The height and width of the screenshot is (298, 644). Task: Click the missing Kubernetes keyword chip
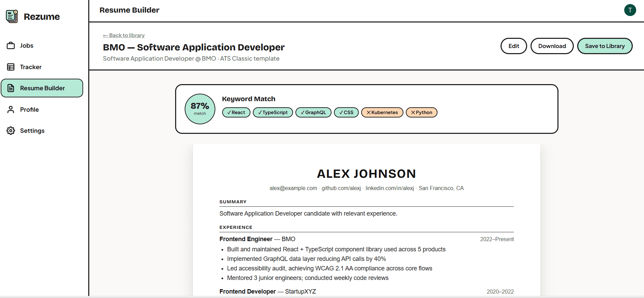[x=382, y=112]
